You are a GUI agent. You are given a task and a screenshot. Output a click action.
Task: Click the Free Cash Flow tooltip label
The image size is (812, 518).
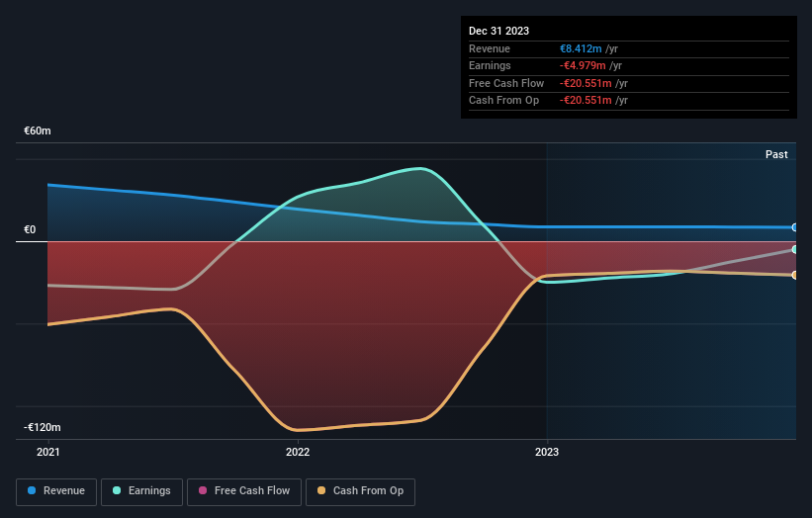click(x=506, y=83)
